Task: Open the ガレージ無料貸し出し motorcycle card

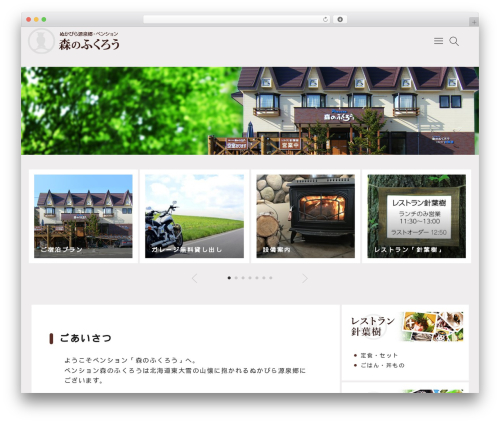Action: (x=194, y=216)
